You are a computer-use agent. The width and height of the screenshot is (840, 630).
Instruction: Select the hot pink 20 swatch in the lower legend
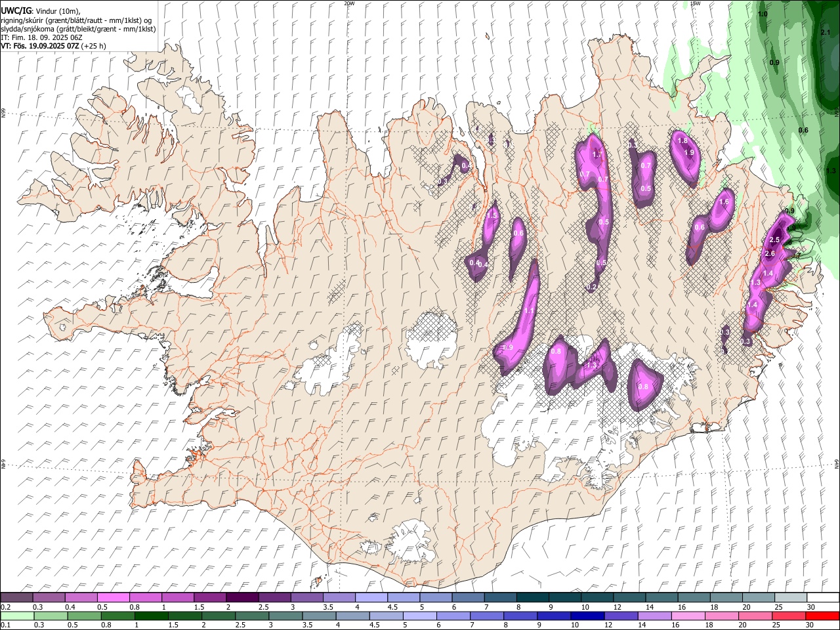755,616
